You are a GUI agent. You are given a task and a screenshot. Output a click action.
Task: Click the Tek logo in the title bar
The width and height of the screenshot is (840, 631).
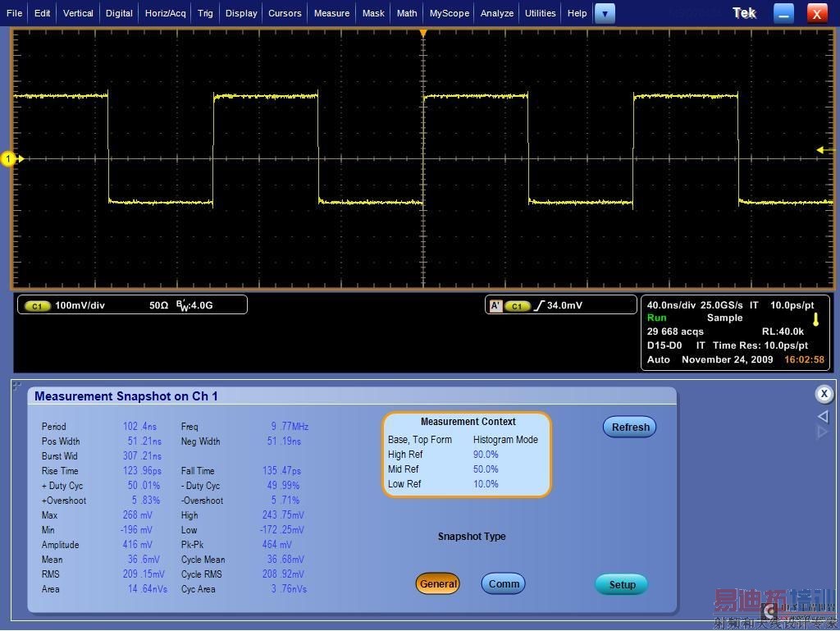click(744, 13)
